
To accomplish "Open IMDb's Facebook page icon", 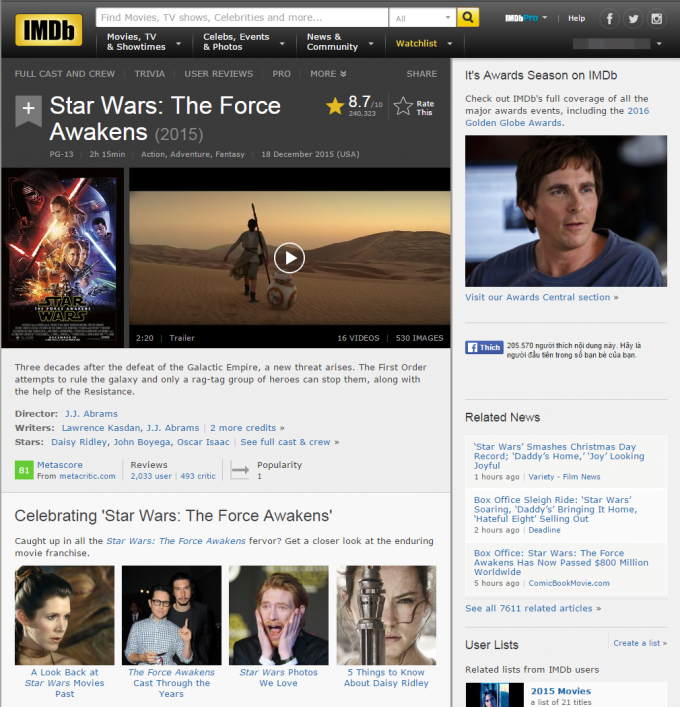I will coord(609,18).
